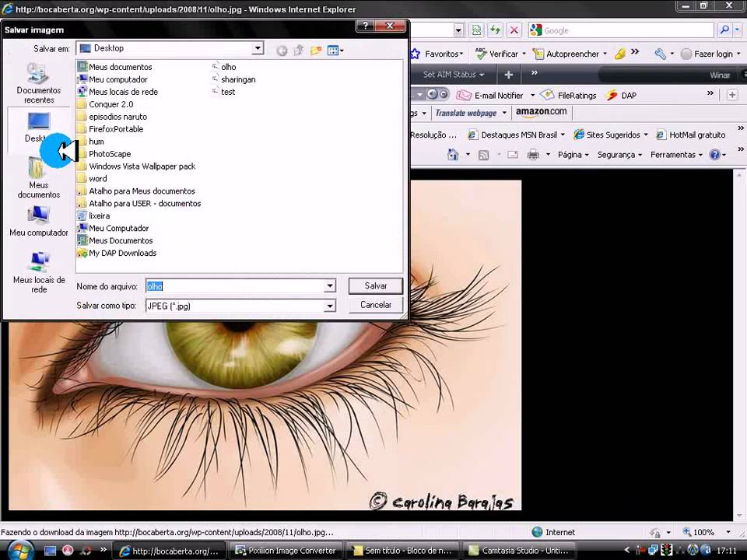
Task: Switch to Camtasia Studio taskbar item
Action: click(518, 551)
